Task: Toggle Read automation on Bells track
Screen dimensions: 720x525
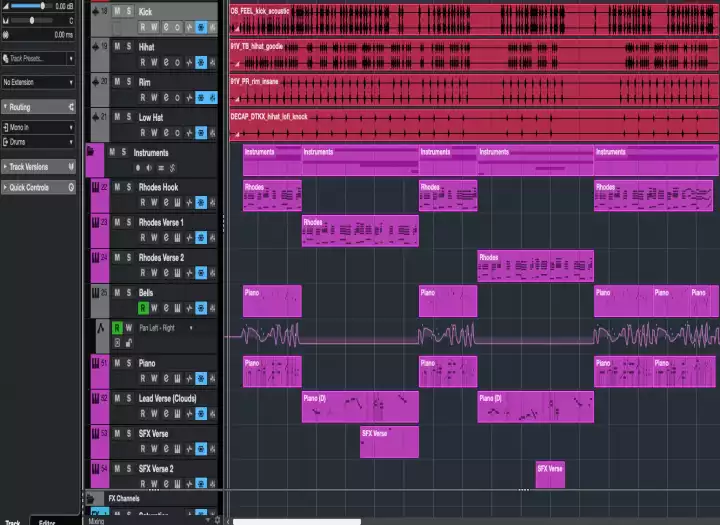Action: [x=143, y=309]
